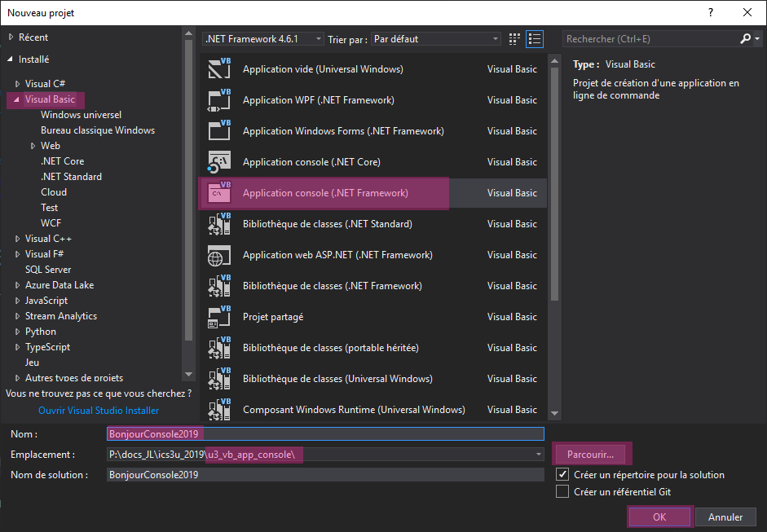
Task: Select SQL Server category
Action: pyautogui.click(x=48, y=270)
